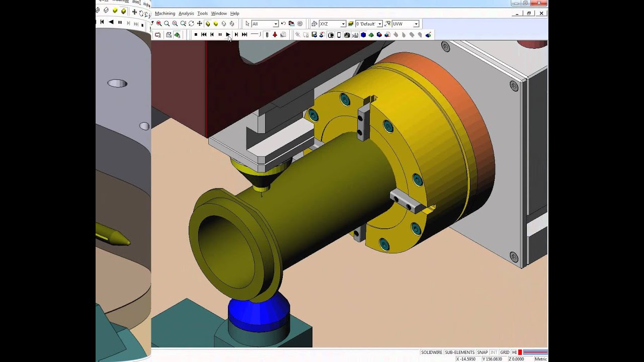Click the pan view crosshair icon
644x362 pixels.
point(200,24)
